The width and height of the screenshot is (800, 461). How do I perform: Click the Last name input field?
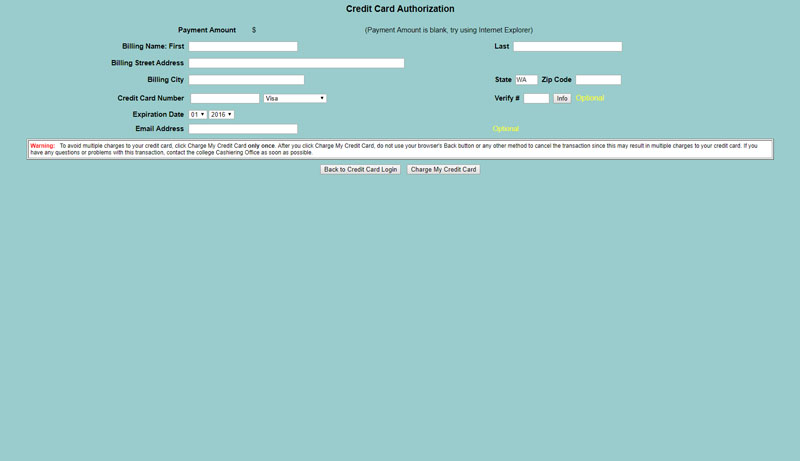tap(567, 46)
